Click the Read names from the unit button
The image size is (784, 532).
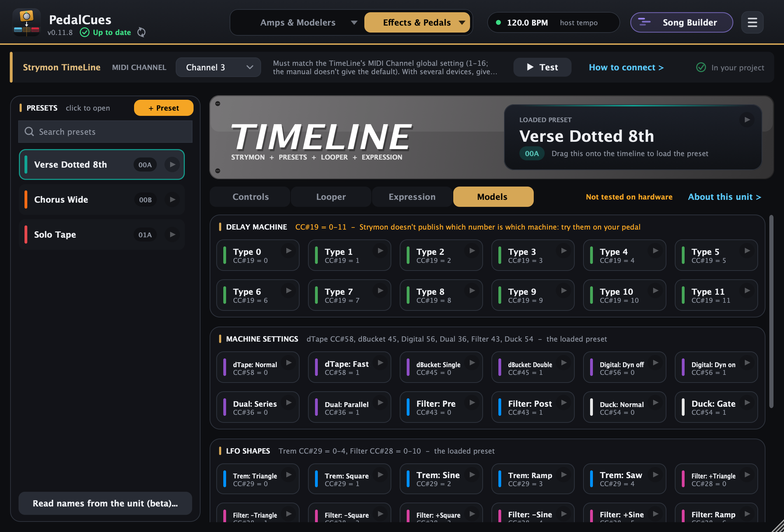(105, 503)
